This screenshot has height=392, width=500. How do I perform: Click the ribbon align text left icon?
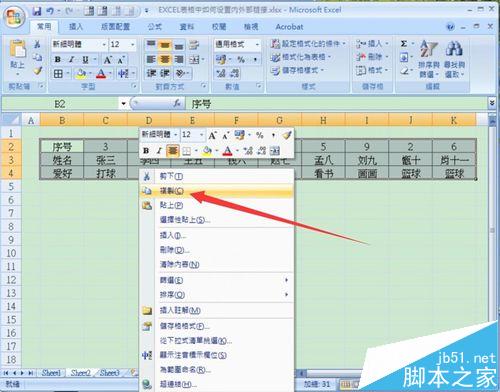(151, 59)
